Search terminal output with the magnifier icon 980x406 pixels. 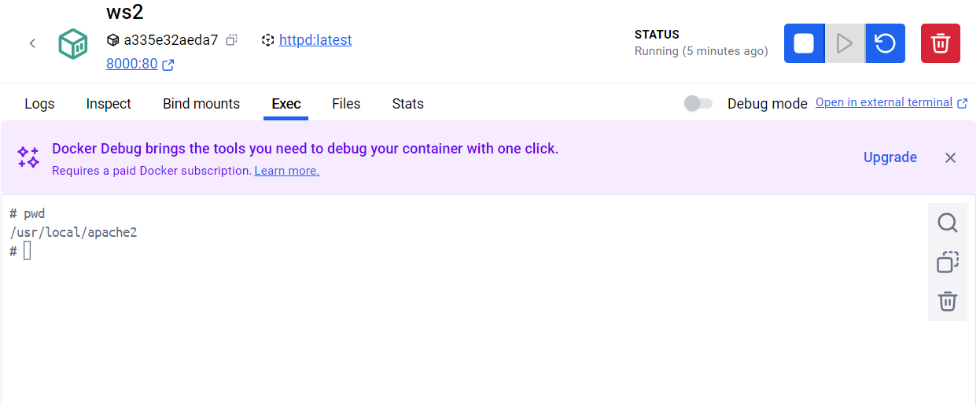[x=948, y=223]
